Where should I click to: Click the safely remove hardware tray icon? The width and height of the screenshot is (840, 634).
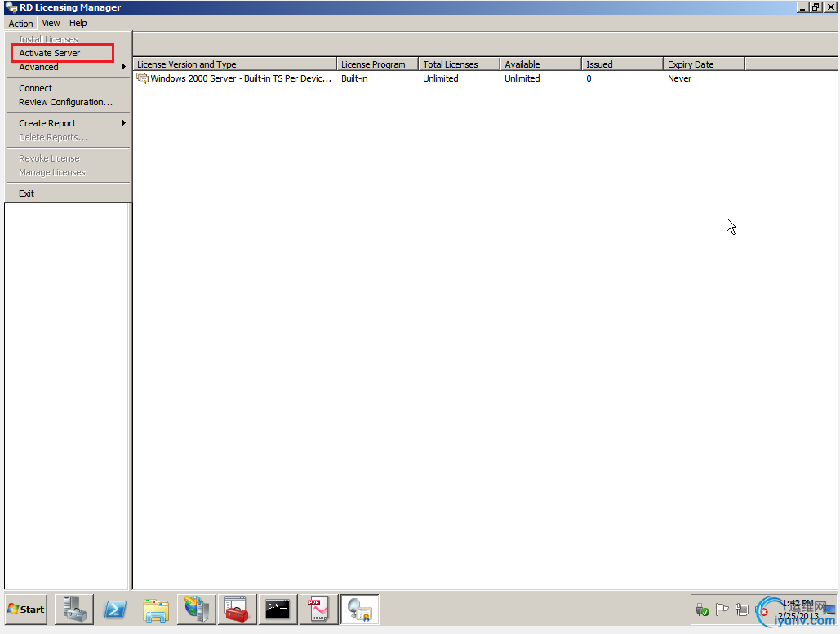click(x=702, y=610)
